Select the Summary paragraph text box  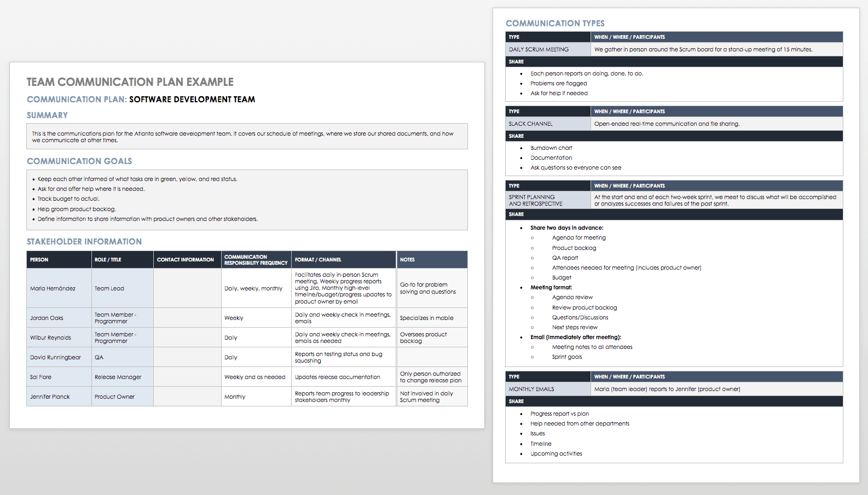(247, 137)
